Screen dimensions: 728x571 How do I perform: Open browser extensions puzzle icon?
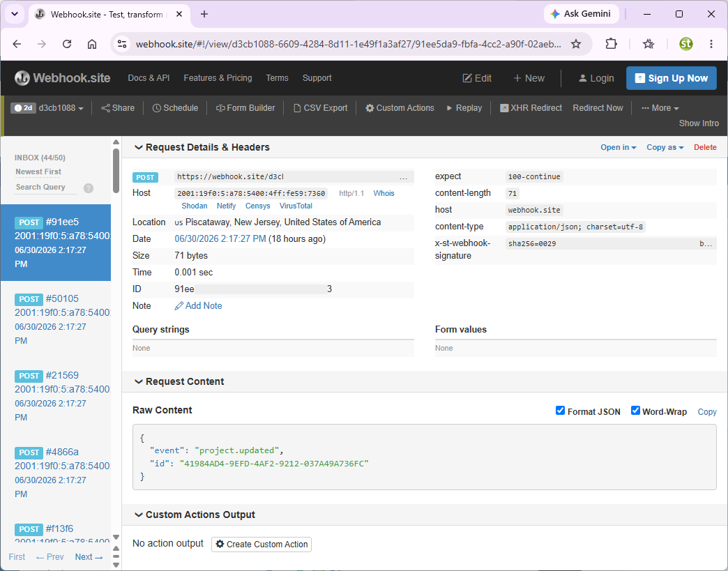(x=611, y=44)
